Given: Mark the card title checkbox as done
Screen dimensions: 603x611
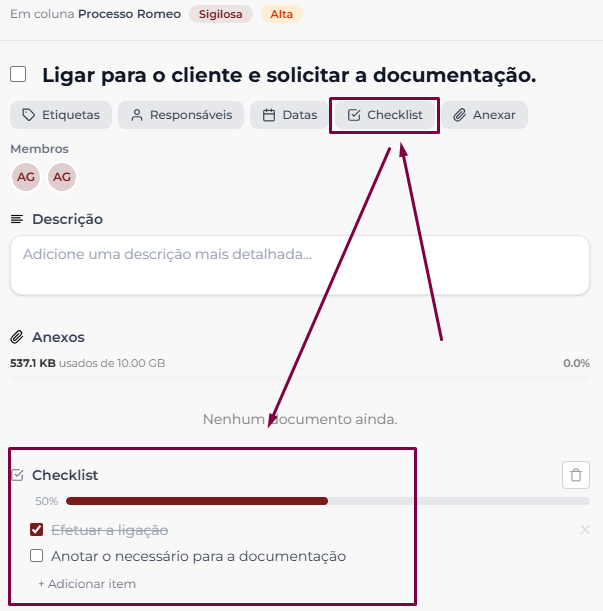Looking at the screenshot, I should click(18, 74).
